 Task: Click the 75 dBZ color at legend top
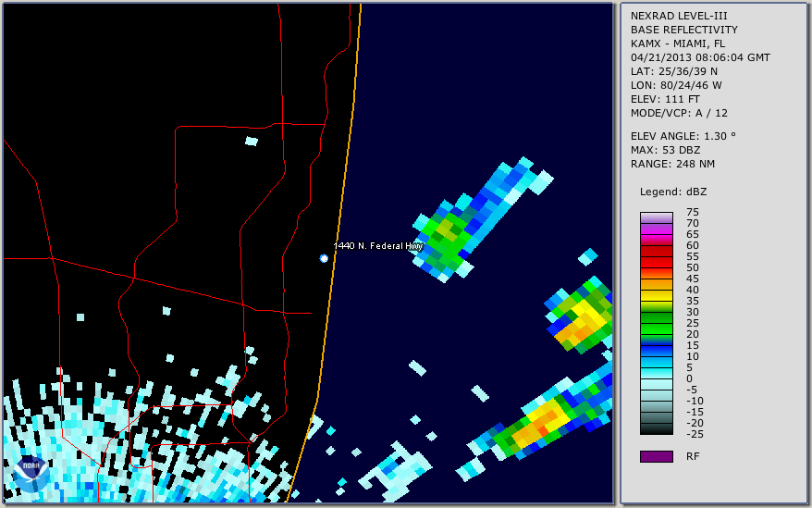click(x=656, y=217)
